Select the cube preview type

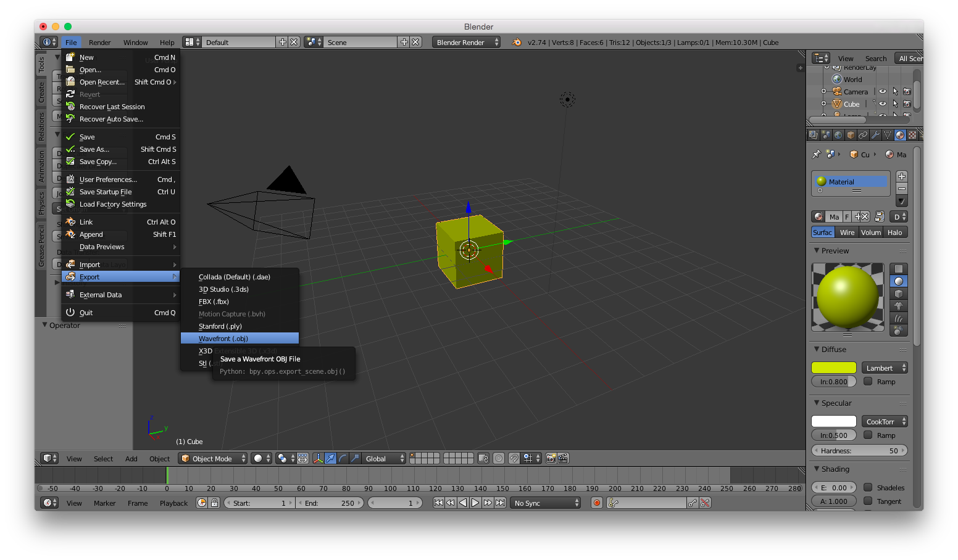pyautogui.click(x=899, y=294)
